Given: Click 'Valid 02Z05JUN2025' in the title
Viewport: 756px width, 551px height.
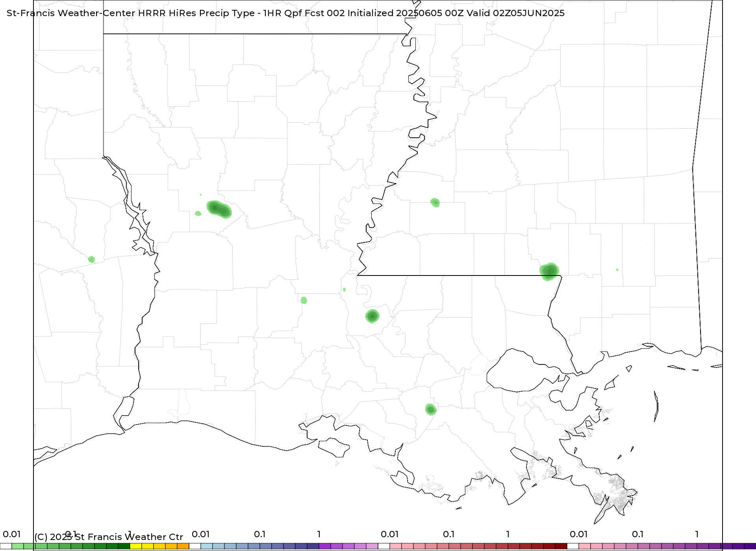Looking at the screenshot, I should (x=515, y=13).
